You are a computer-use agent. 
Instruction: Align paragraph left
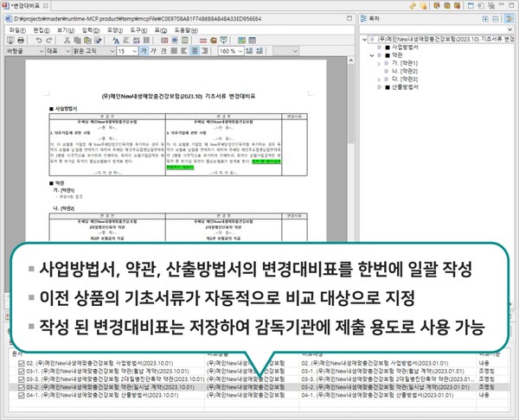pyautogui.click(x=184, y=51)
